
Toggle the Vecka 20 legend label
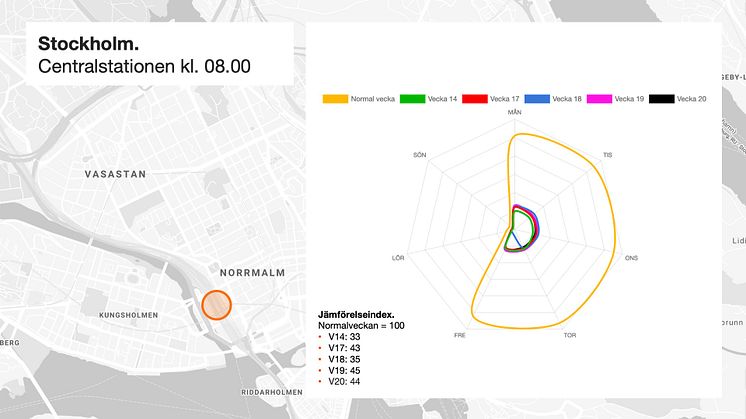pos(692,99)
